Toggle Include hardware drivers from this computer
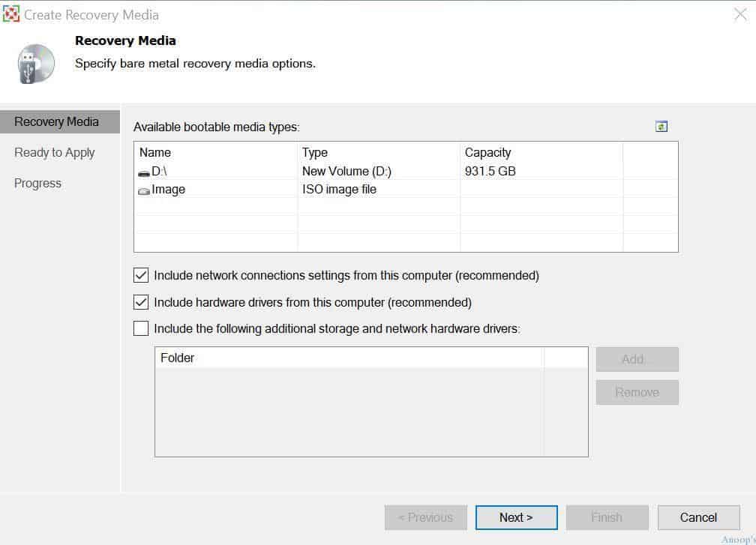Image resolution: width=756 pixels, height=545 pixels. coord(141,302)
